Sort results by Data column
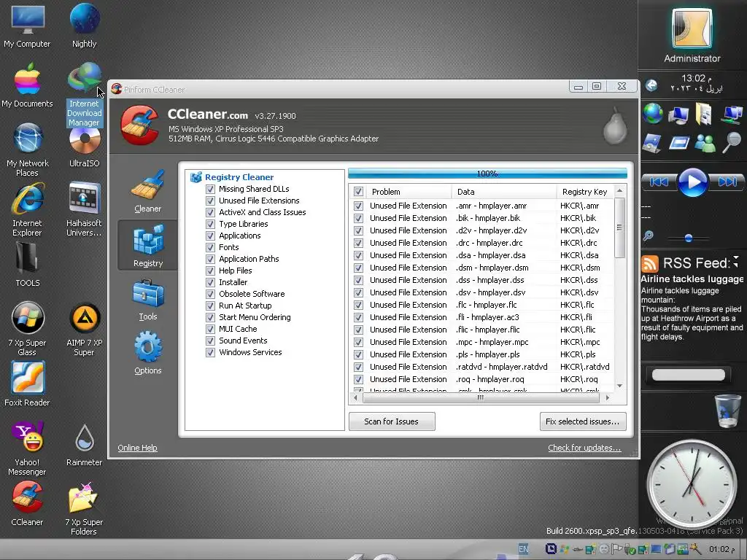The width and height of the screenshot is (747, 560). coord(503,192)
